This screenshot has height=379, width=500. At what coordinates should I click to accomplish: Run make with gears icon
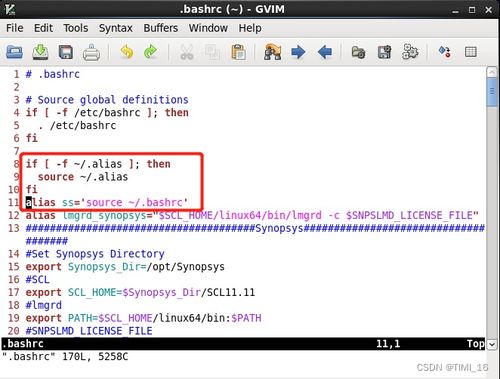click(410, 52)
